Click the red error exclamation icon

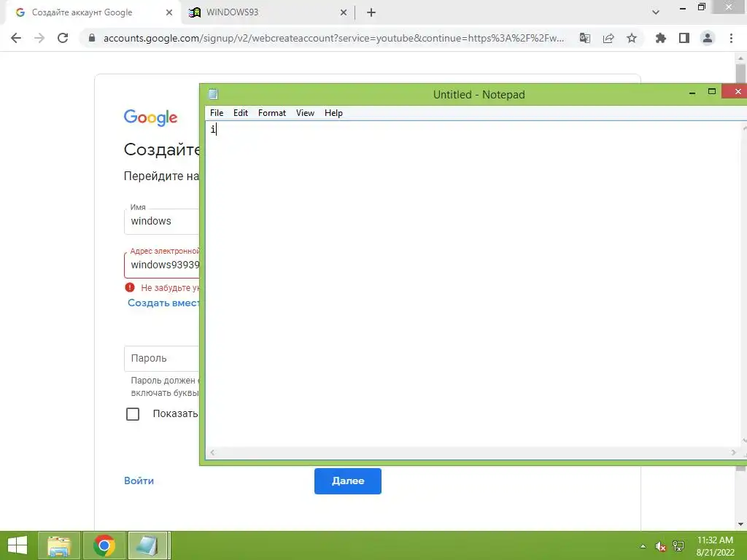[130, 287]
